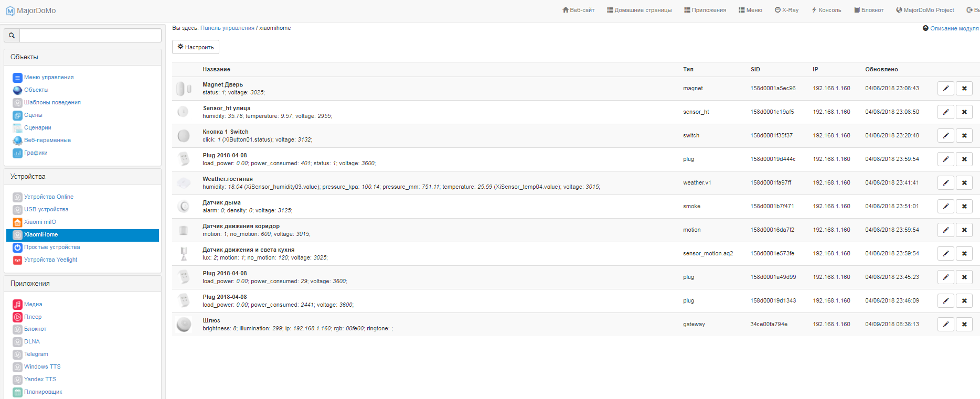Click the 'Шлюз' gateway device thumbnail
This screenshot has height=399, width=980.
point(184,325)
